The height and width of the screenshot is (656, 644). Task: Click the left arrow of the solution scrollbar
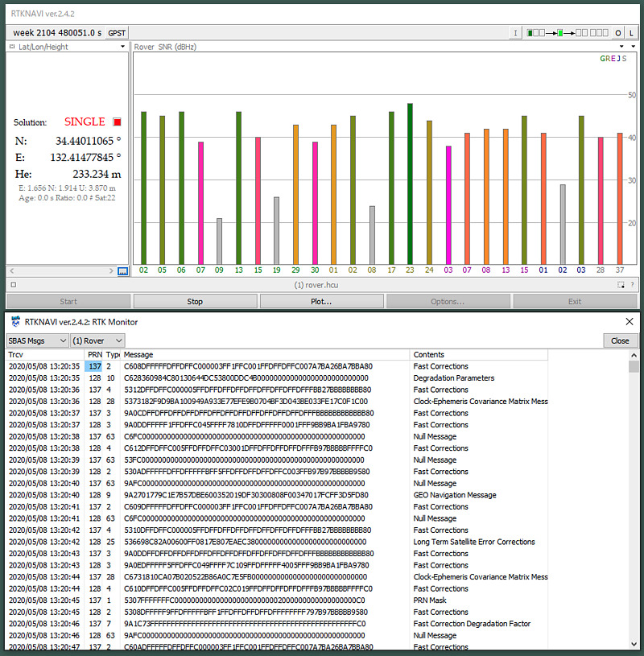tap(12, 270)
